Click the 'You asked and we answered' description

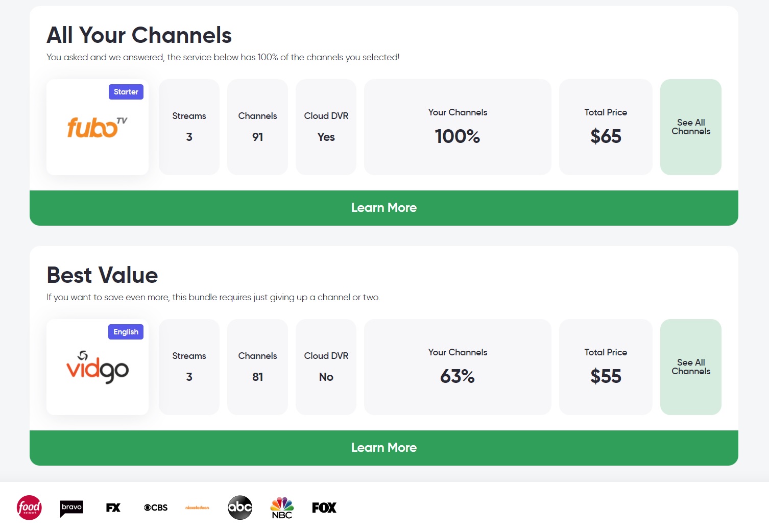click(223, 57)
